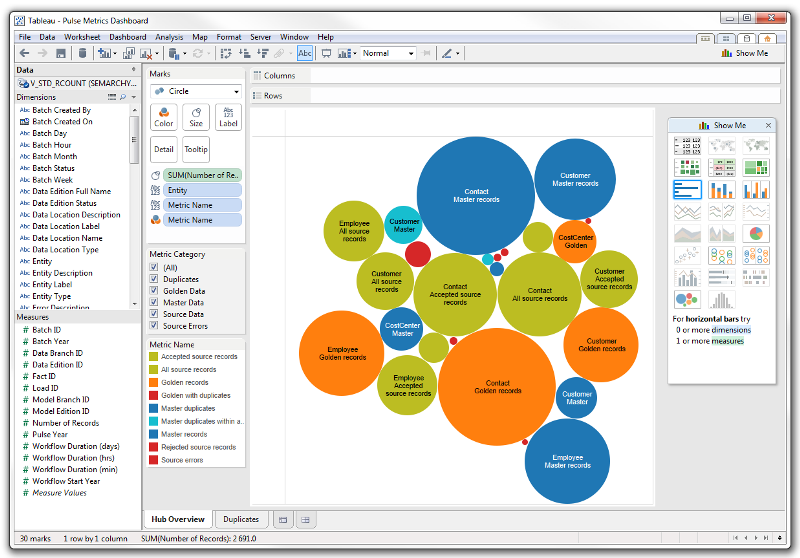The image size is (800, 558).
Task: Click the connect to data cylinder icon
Action: 82,53
